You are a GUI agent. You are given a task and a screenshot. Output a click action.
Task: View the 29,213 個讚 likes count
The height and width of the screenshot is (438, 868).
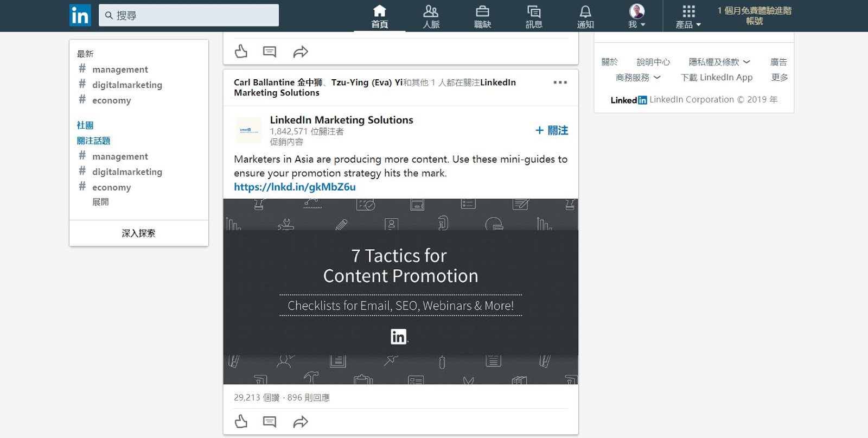[257, 397]
